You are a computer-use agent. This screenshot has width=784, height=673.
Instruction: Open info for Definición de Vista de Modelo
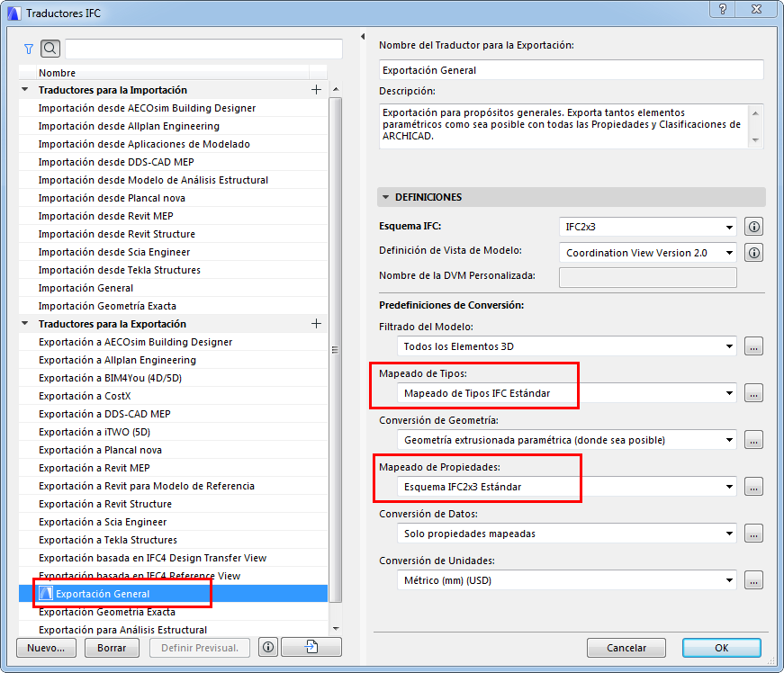click(754, 253)
